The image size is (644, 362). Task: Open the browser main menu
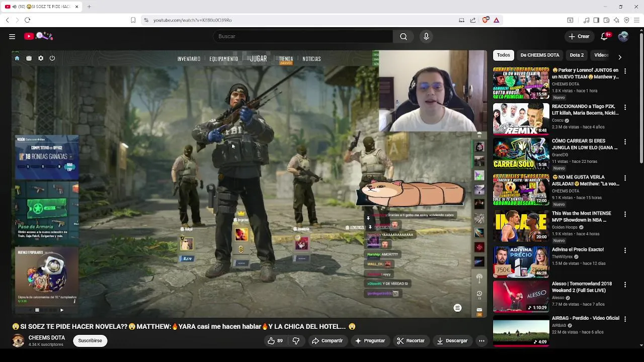click(x=636, y=20)
